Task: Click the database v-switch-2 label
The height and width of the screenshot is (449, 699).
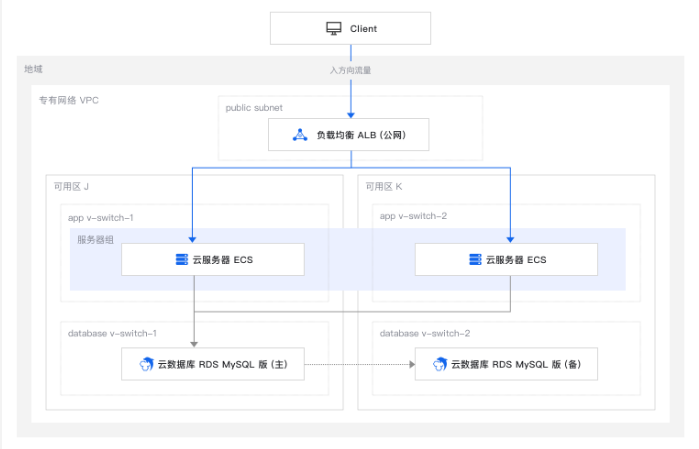Action: click(x=424, y=334)
